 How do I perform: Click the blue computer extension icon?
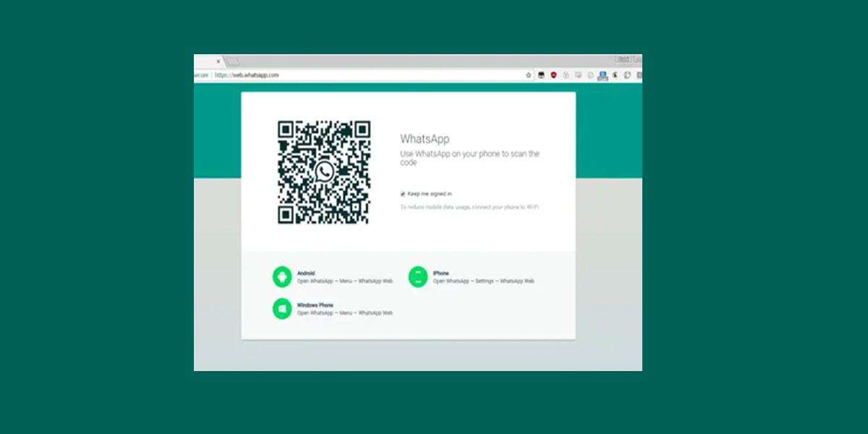point(603,76)
